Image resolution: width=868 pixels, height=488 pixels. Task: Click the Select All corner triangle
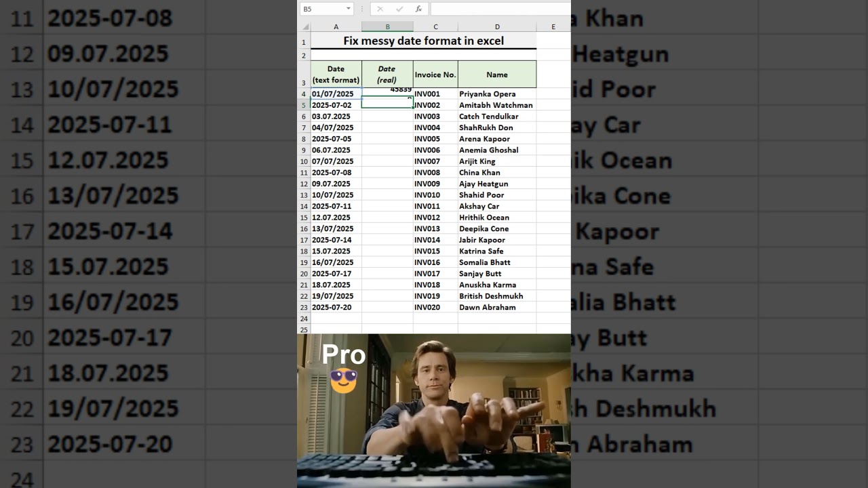click(x=305, y=27)
